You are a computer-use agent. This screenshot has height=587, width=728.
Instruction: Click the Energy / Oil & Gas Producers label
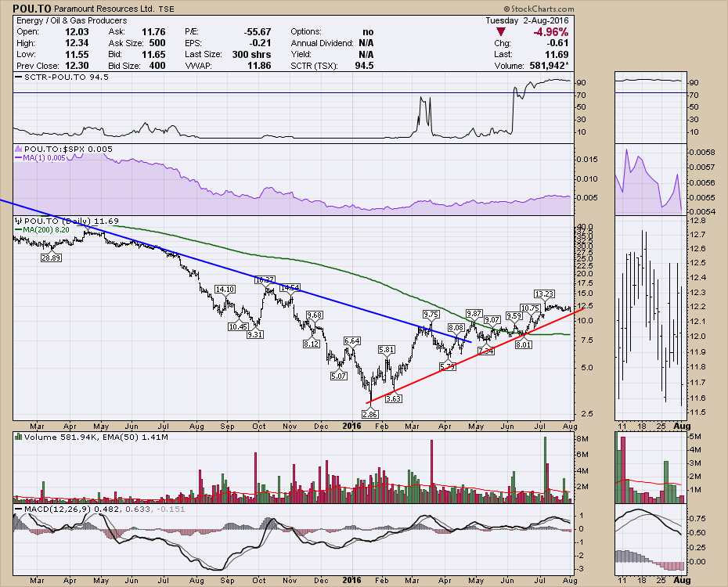pyautogui.click(x=71, y=20)
